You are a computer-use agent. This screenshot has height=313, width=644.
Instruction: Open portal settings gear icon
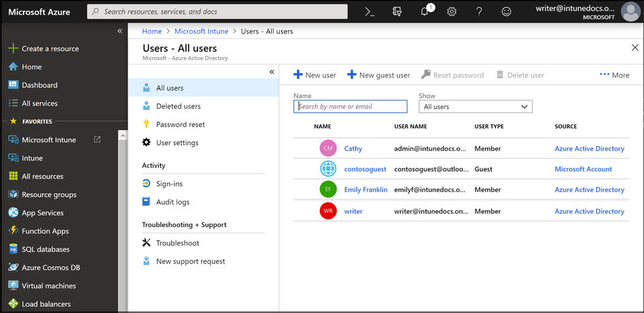tap(451, 11)
